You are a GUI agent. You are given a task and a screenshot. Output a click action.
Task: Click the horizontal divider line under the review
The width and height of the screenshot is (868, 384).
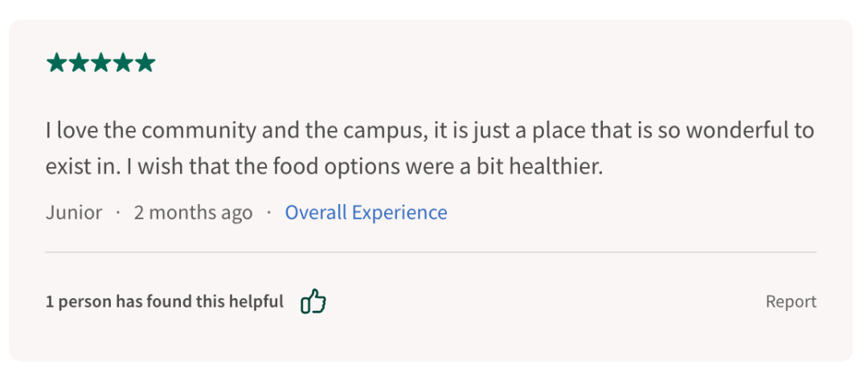pyautogui.click(x=431, y=252)
